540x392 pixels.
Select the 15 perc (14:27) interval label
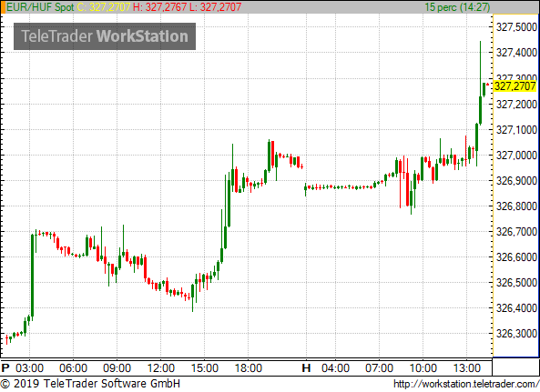457,7
